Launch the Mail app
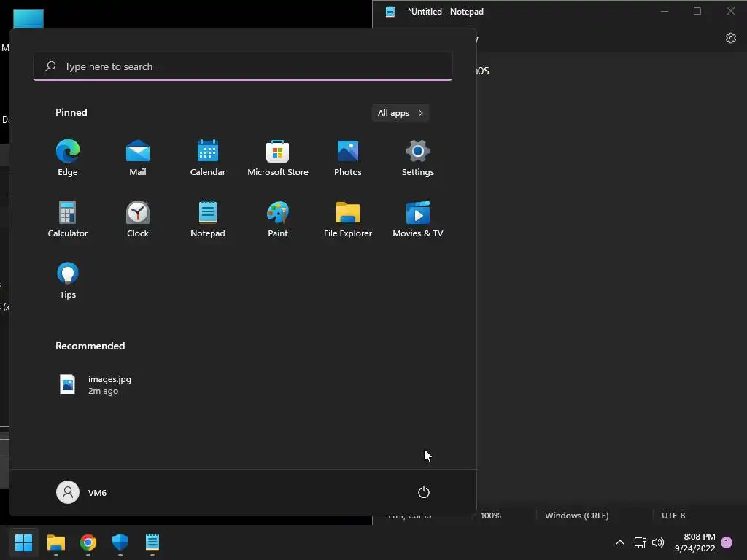This screenshot has width=747, height=560. click(x=138, y=158)
